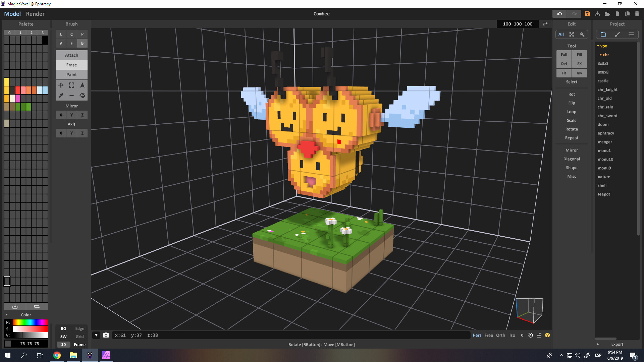Expand the Rot section in Edit

pyautogui.click(x=572, y=94)
